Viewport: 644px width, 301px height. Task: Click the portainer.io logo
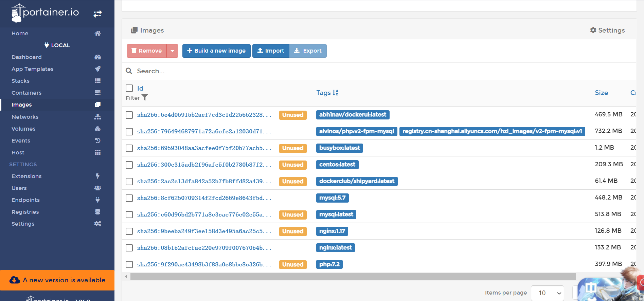(x=45, y=13)
